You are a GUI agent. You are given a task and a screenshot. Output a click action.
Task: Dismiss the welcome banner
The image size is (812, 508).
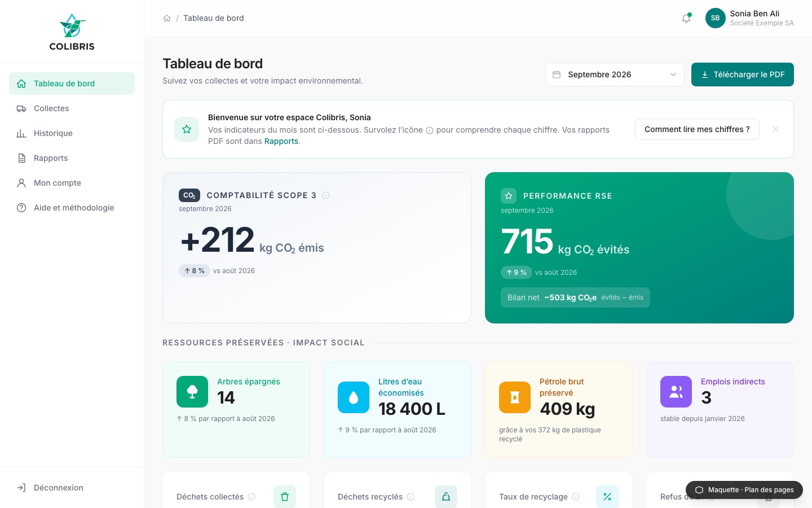click(775, 129)
